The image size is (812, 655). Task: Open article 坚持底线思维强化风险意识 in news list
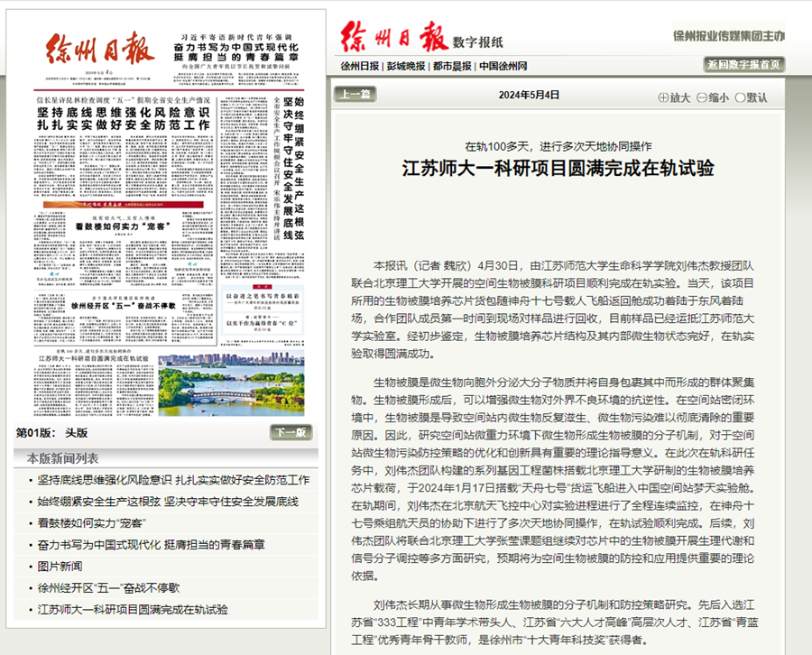pyautogui.click(x=173, y=480)
